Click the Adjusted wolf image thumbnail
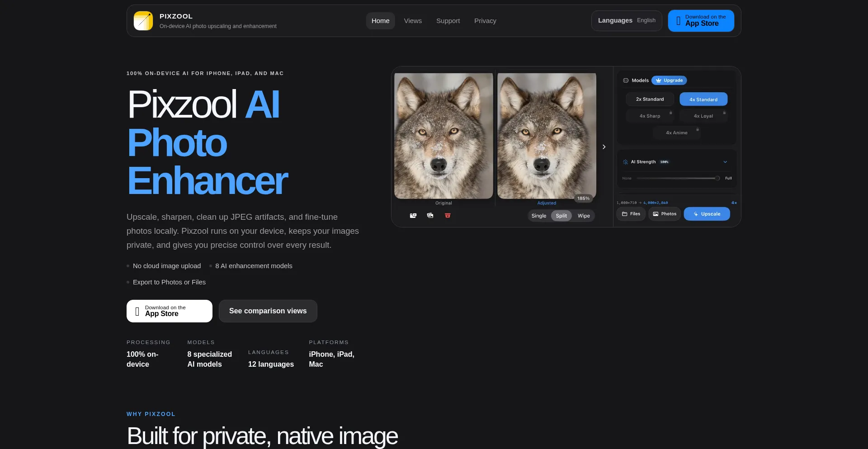The width and height of the screenshot is (868, 449). 547,136
